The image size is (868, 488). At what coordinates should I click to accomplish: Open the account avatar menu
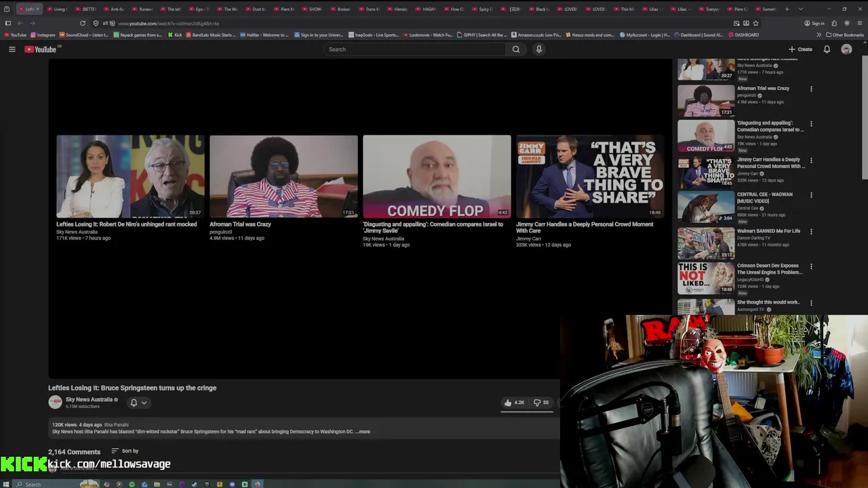click(846, 49)
